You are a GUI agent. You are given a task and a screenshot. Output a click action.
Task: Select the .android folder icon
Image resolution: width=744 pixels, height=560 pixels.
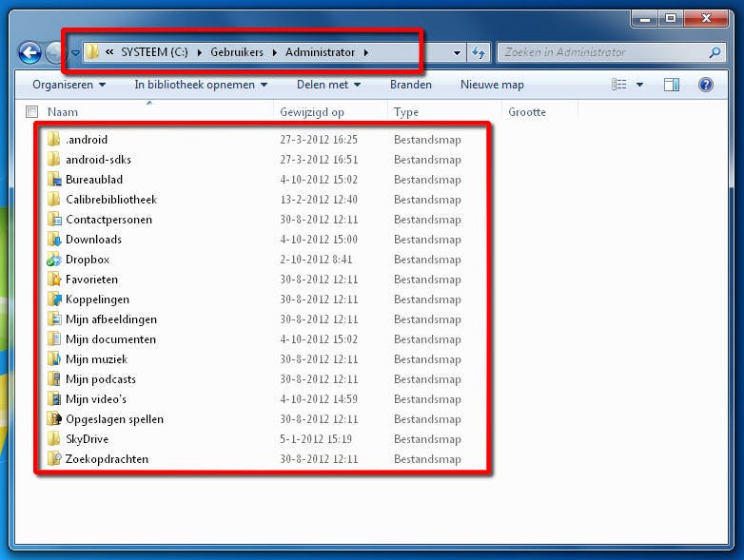click(x=54, y=140)
